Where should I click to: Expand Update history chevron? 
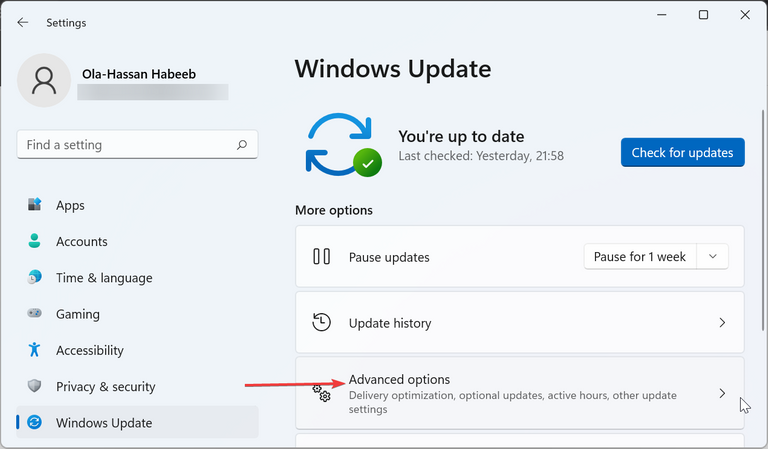click(x=722, y=323)
